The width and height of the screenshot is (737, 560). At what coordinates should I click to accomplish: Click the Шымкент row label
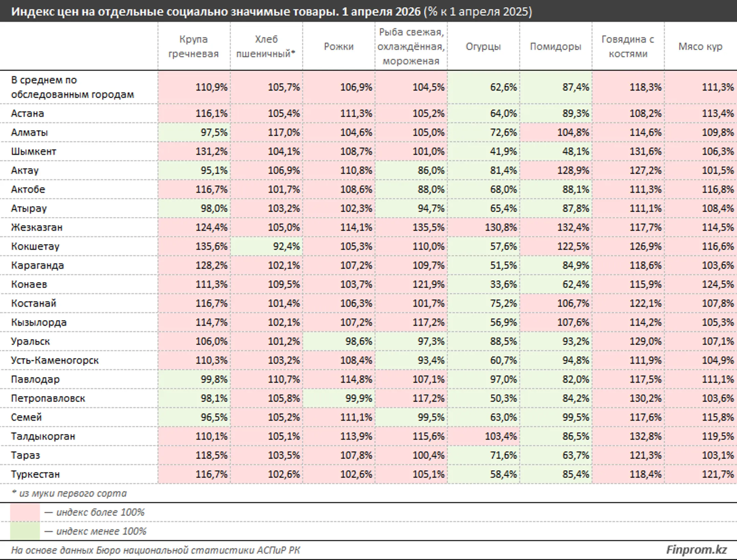33,151
